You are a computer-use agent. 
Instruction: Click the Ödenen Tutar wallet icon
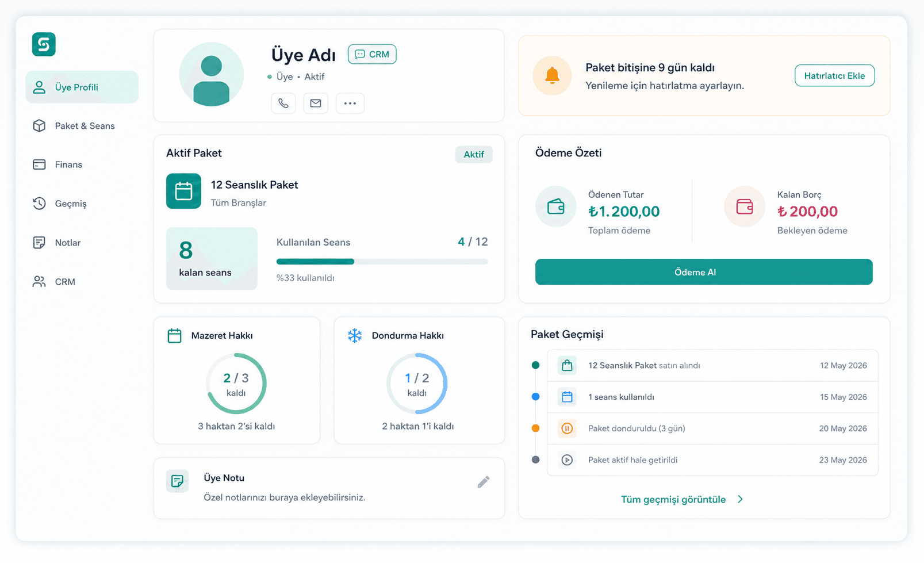(x=555, y=206)
